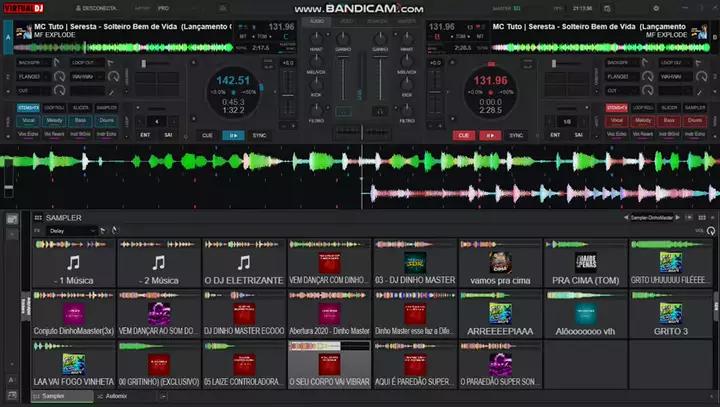Screen dimensions: 720x407
Task: Enable headphone cue for right channel
Action: point(380,112)
